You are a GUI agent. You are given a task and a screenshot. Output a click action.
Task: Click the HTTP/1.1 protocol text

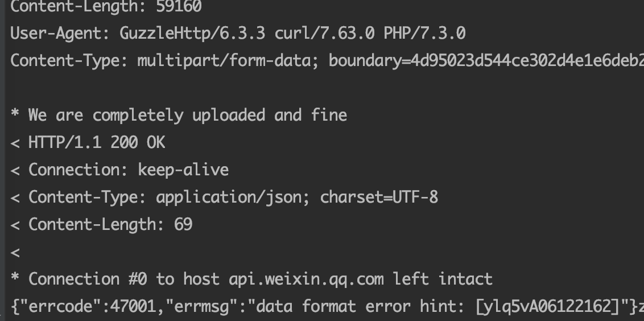coord(65,142)
